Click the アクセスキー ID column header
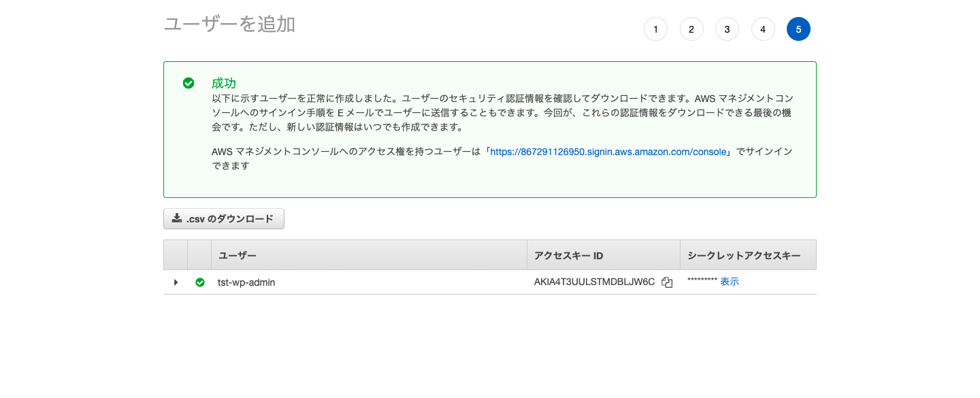Screen dimensions: 980x398 pos(569,255)
